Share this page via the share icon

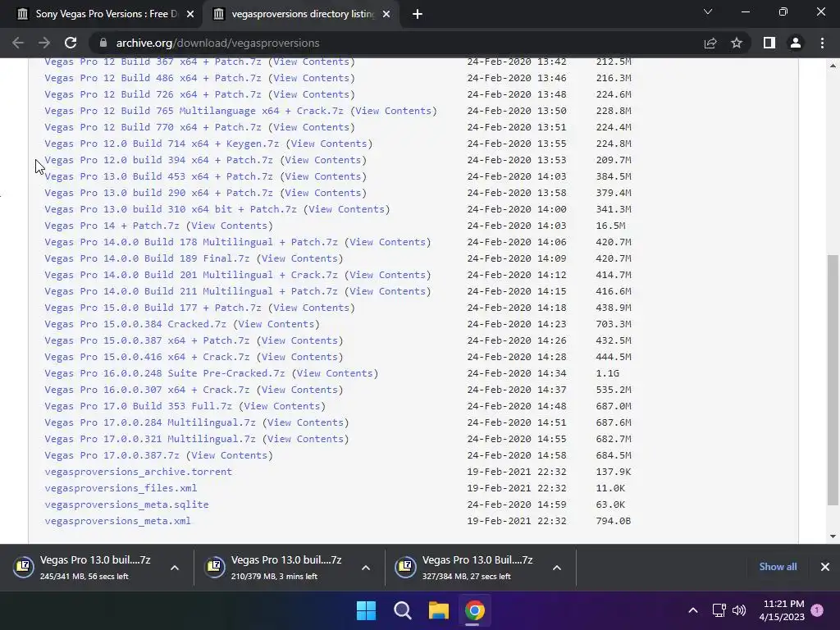(x=710, y=43)
